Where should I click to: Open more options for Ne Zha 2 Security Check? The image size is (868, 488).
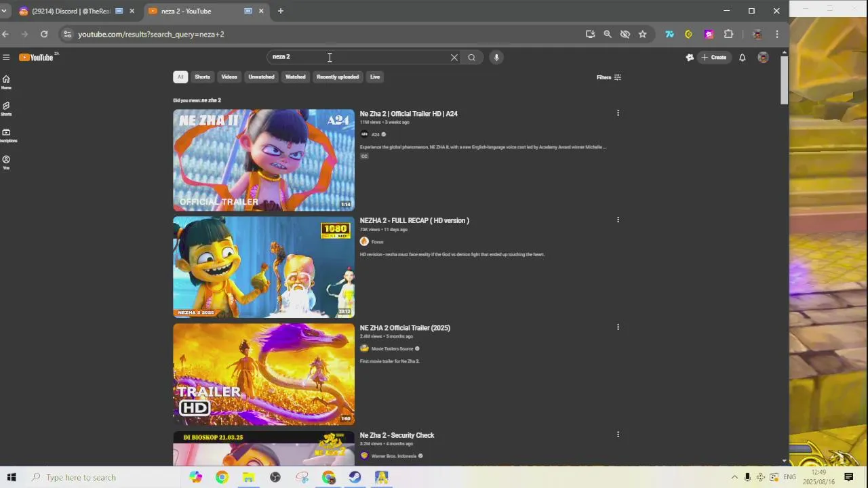click(618, 434)
